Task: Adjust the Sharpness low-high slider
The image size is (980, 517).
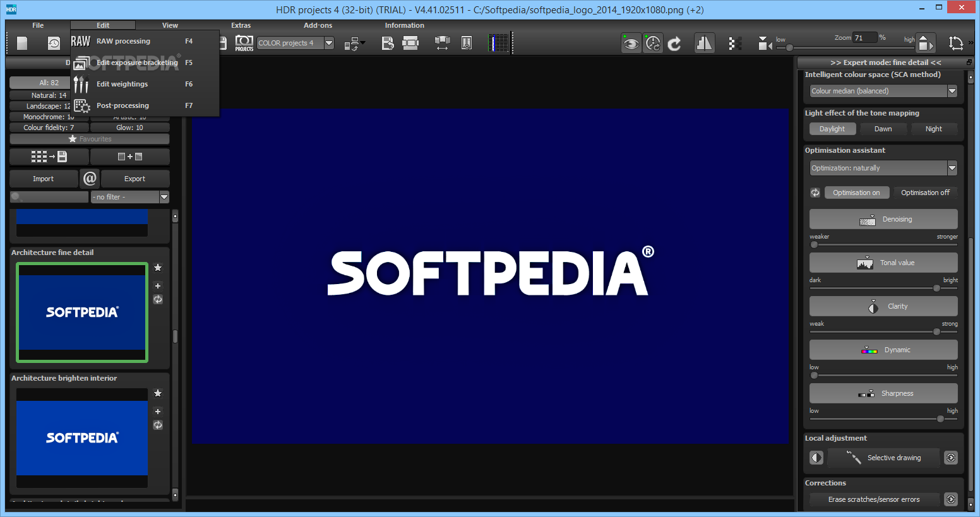Action: point(883,419)
